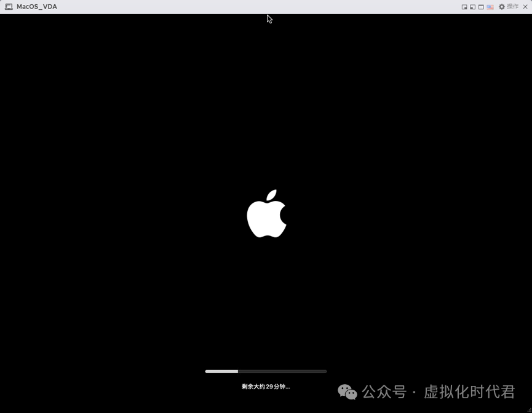Dock console to bottom-right corner layout icon
This screenshot has height=413, width=532.
pos(464,7)
